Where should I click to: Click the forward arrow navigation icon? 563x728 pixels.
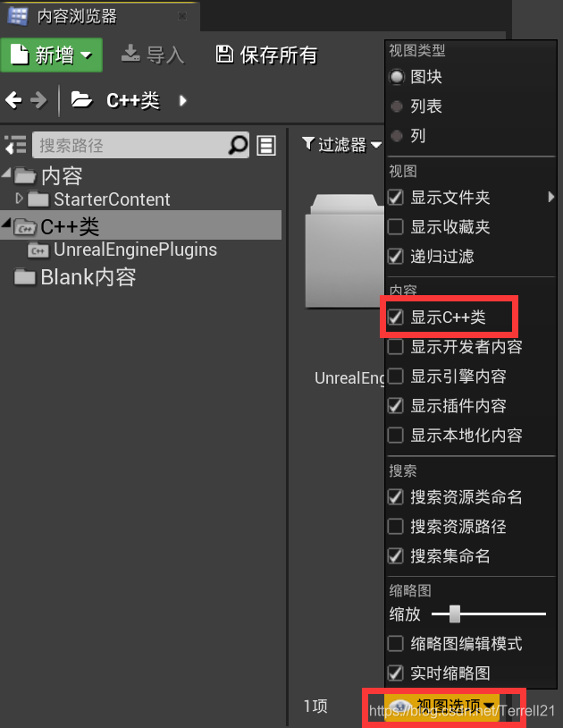[x=39, y=100]
